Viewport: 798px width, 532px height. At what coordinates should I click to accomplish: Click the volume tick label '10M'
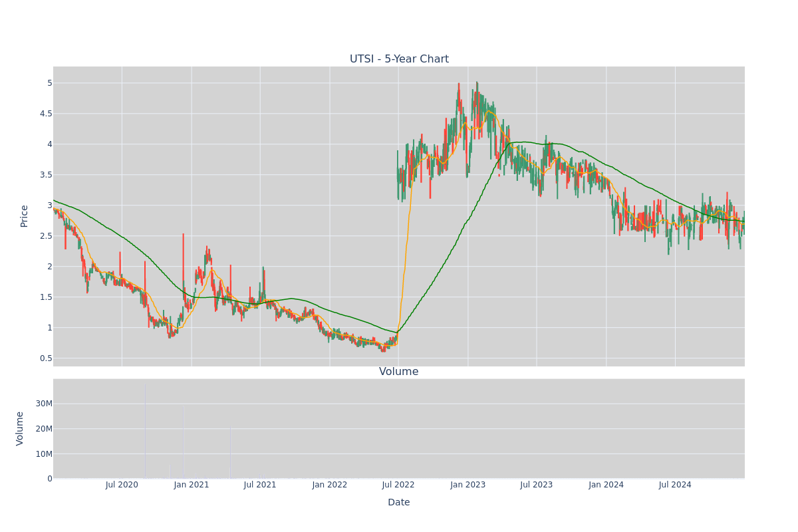click(44, 454)
